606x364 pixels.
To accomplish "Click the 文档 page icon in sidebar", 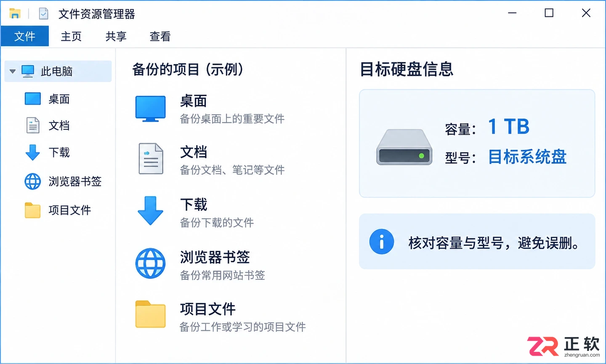I will (33, 125).
